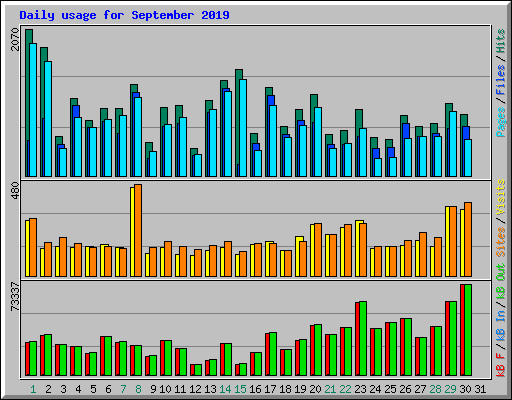Click day label '8' on x-axis

[138, 389]
